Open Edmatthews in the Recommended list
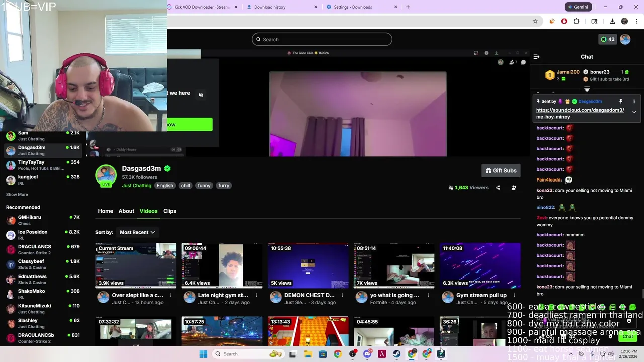Image resolution: width=644 pixels, height=362 pixels. pos(43,279)
